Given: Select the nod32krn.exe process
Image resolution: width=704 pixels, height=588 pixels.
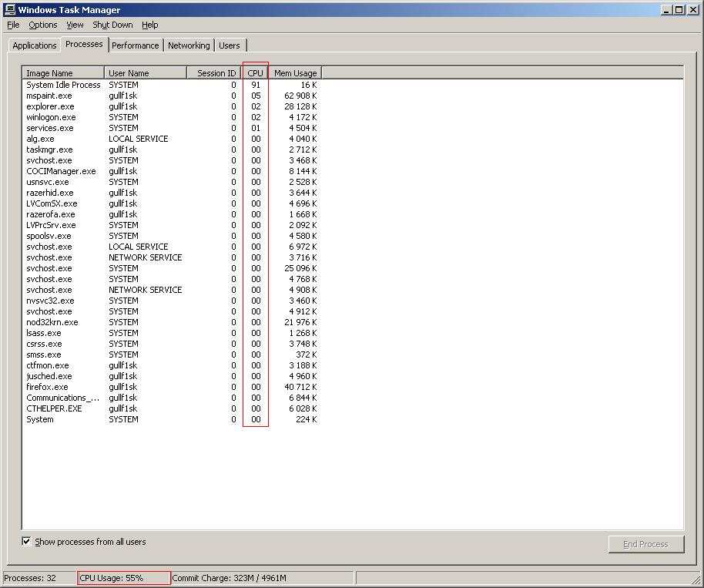Looking at the screenshot, I should 172,322.
